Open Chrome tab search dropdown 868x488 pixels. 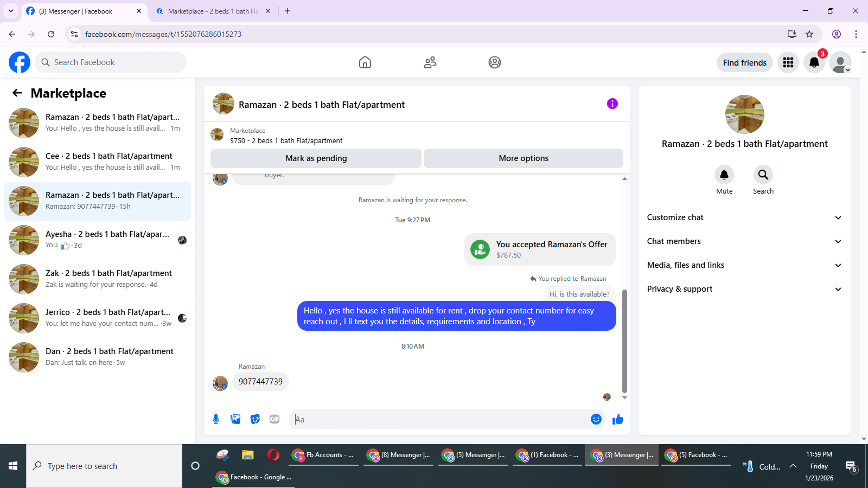click(x=11, y=11)
